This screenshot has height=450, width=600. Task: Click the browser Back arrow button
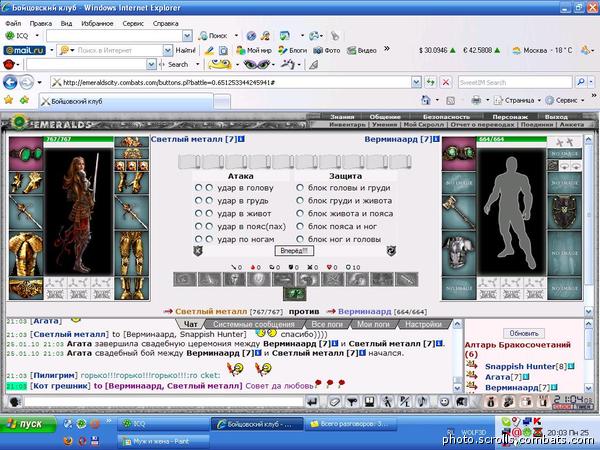click(x=10, y=82)
